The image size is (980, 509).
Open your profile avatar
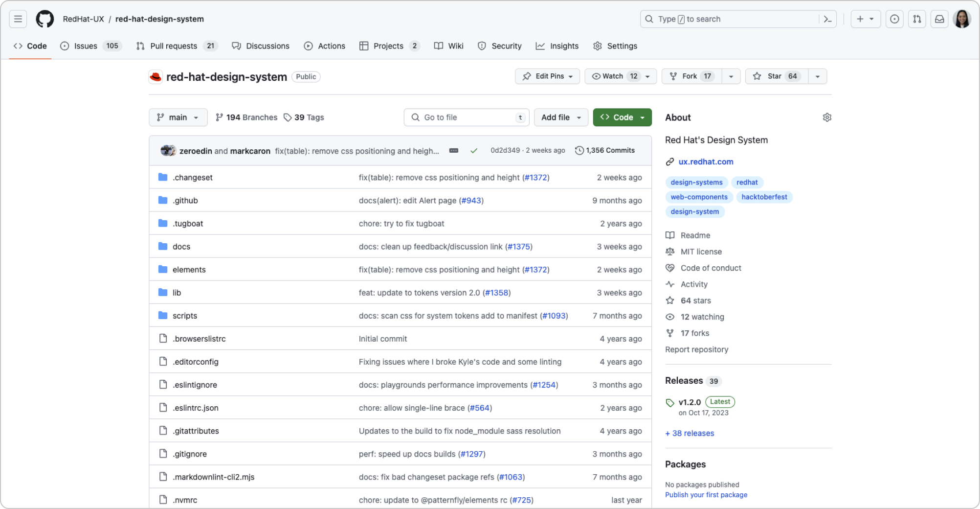click(x=963, y=19)
